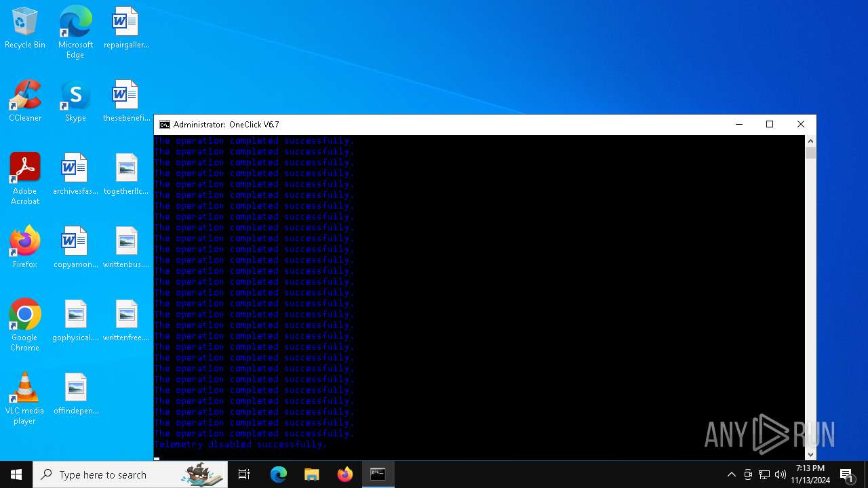868x488 pixels.
Task: Open Task View from the taskbar
Action: (244, 474)
